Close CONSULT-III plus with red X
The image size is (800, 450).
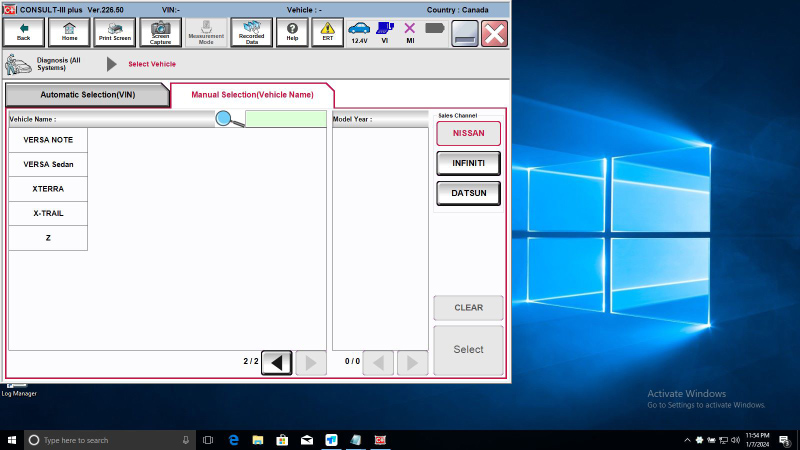point(494,34)
